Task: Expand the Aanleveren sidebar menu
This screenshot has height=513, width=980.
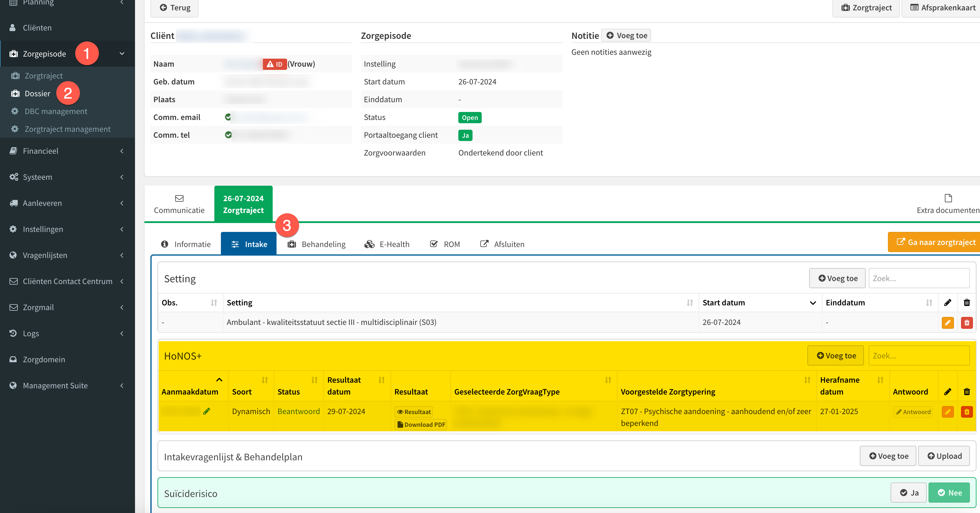Action: (x=122, y=203)
